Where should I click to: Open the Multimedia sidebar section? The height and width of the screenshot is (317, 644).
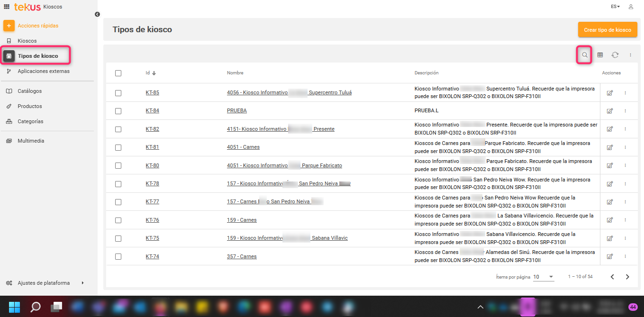point(31,141)
